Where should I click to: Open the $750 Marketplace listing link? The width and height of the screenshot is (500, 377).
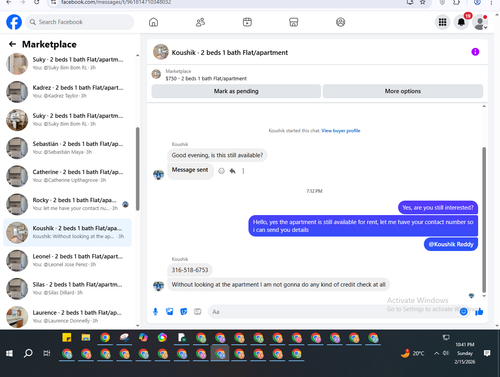point(206,78)
